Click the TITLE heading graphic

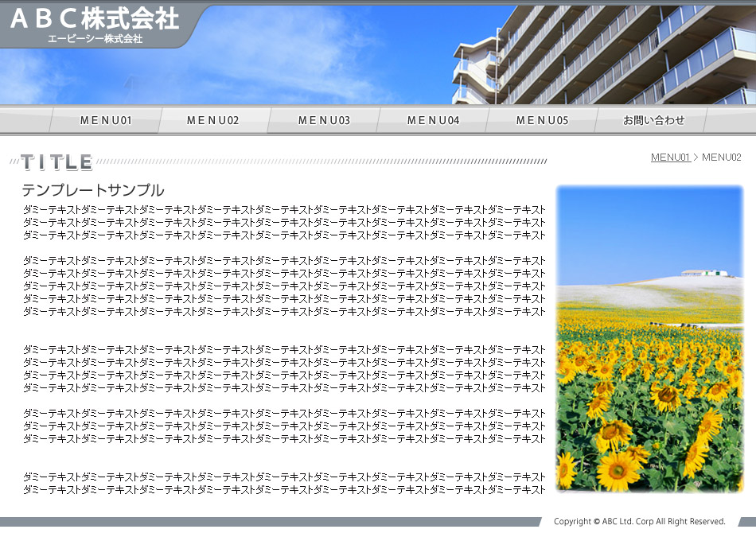[x=57, y=162]
